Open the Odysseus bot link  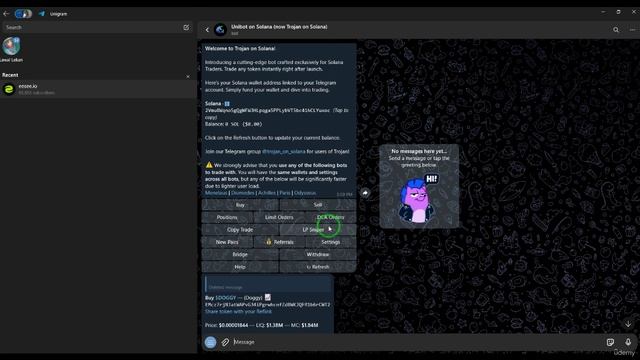click(305, 193)
